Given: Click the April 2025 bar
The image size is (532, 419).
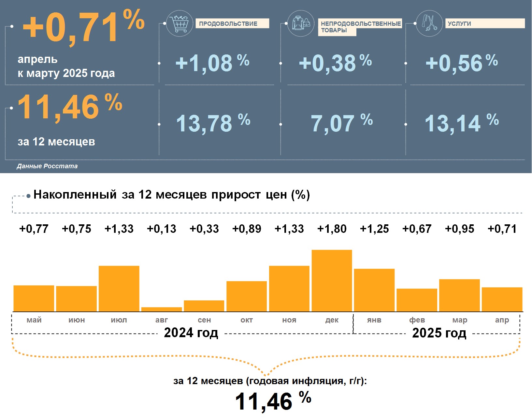Looking at the screenshot, I should (502, 299).
